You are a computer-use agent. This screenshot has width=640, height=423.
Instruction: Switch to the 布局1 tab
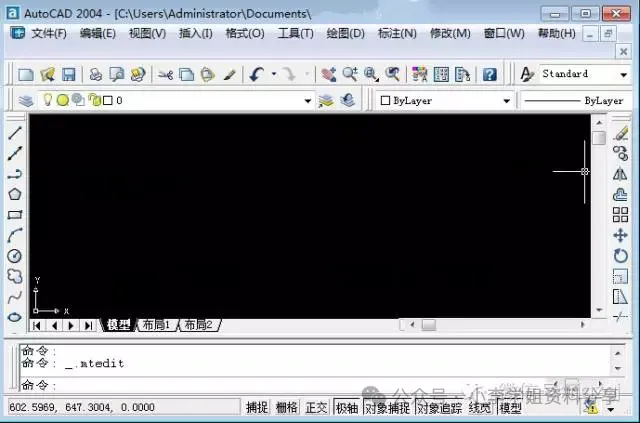click(157, 325)
